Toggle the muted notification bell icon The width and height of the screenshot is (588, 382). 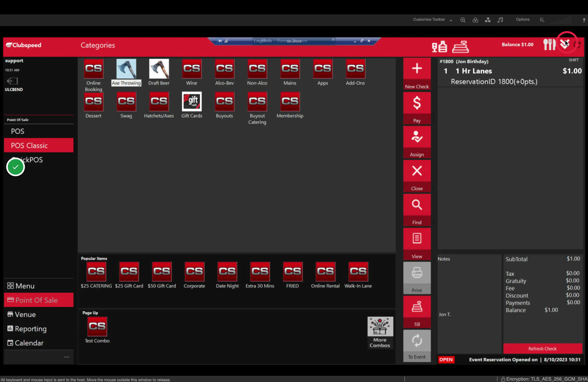[542, 20]
